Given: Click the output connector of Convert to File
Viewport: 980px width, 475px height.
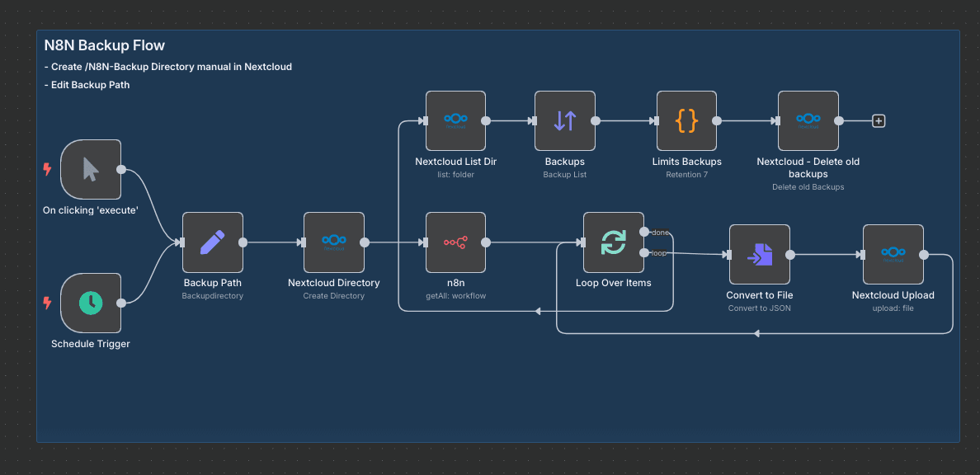Looking at the screenshot, I should pos(790,254).
